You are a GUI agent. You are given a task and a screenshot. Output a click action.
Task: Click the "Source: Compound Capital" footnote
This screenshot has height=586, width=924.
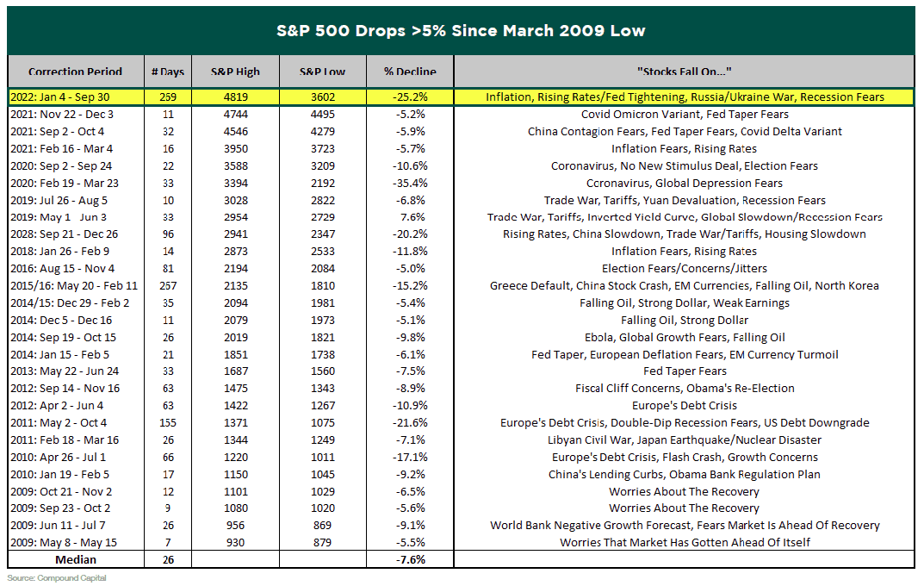[x=57, y=577]
